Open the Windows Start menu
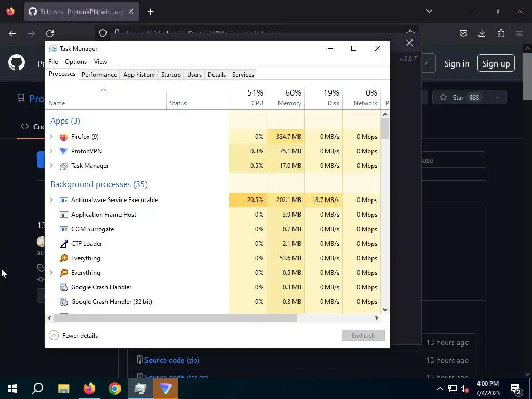Viewport: 532px width, 399px height. click(x=12, y=389)
